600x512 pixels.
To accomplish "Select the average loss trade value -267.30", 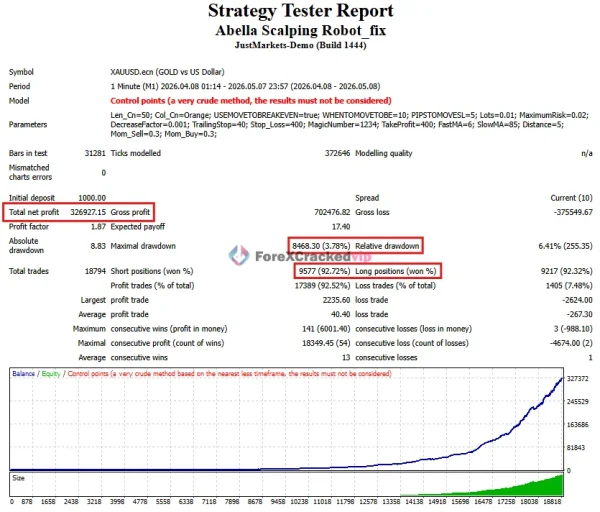I will 579,314.
